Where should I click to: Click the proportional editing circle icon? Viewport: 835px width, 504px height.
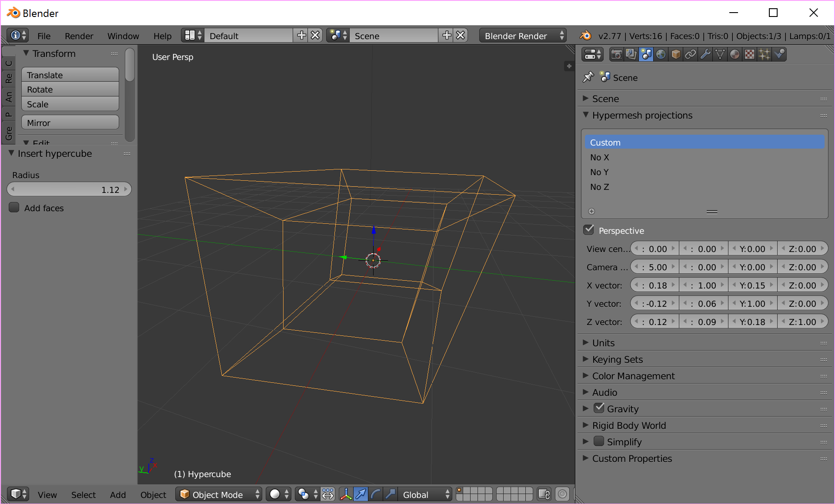[562, 494]
